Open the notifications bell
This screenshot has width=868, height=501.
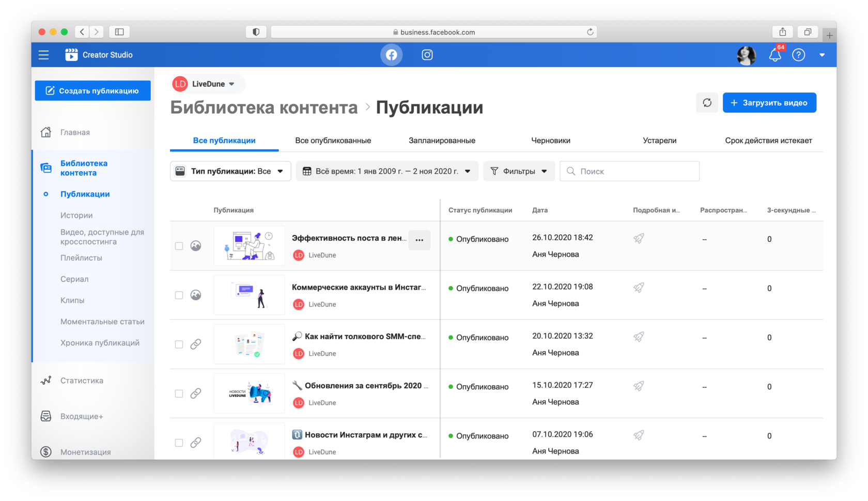774,55
